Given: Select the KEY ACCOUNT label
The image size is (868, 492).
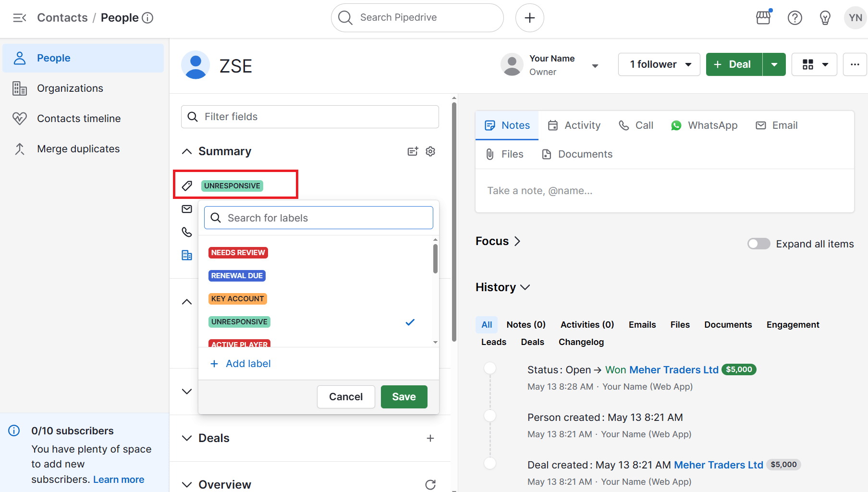Looking at the screenshot, I should (x=237, y=299).
